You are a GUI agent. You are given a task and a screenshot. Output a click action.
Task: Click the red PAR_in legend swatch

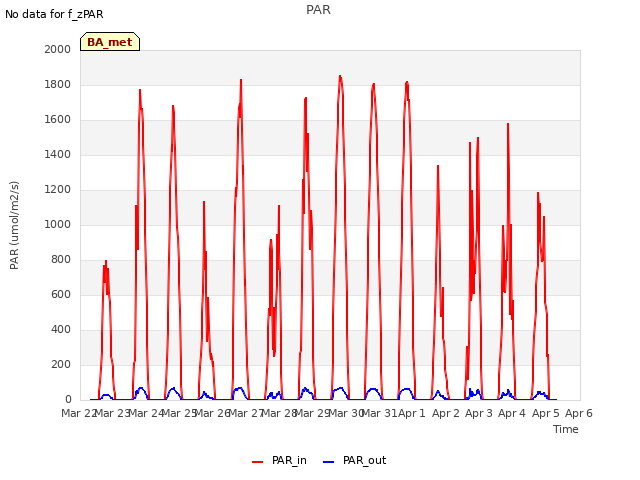tap(258, 462)
